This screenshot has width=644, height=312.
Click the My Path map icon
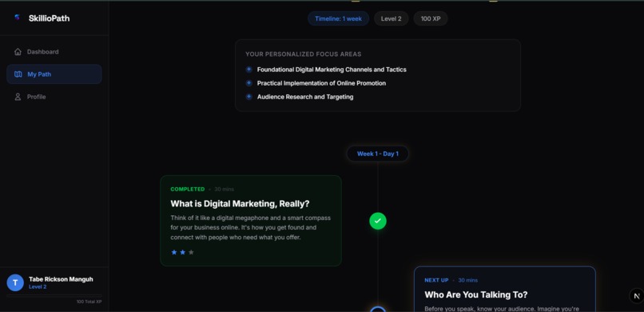pos(18,74)
